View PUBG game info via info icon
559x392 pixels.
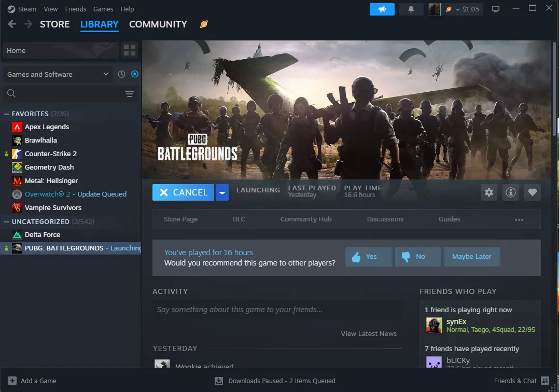[x=510, y=192]
